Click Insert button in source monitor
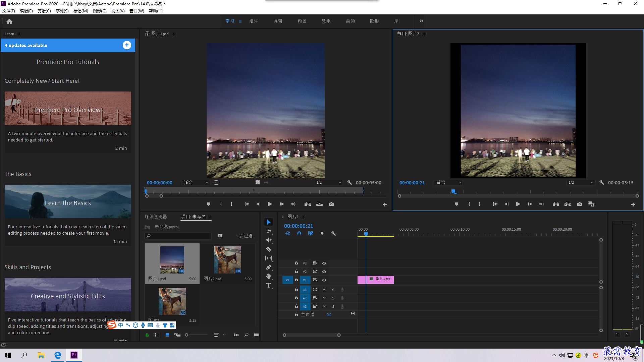The width and height of the screenshot is (644, 362). [308, 204]
